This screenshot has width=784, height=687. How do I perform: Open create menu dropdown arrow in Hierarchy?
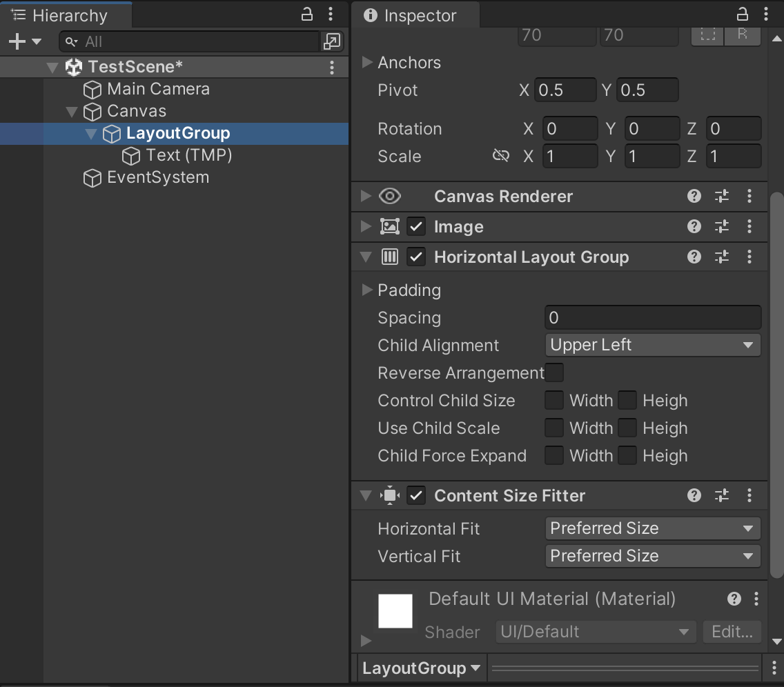37,41
